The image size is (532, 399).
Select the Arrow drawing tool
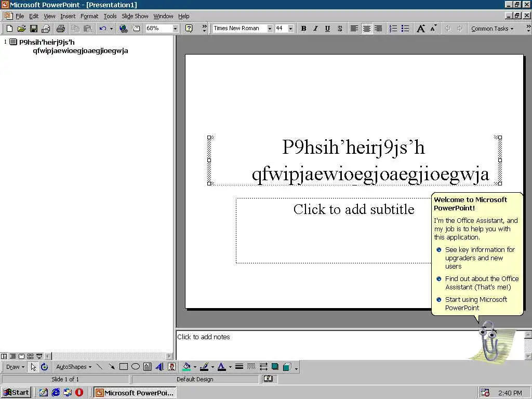111,367
